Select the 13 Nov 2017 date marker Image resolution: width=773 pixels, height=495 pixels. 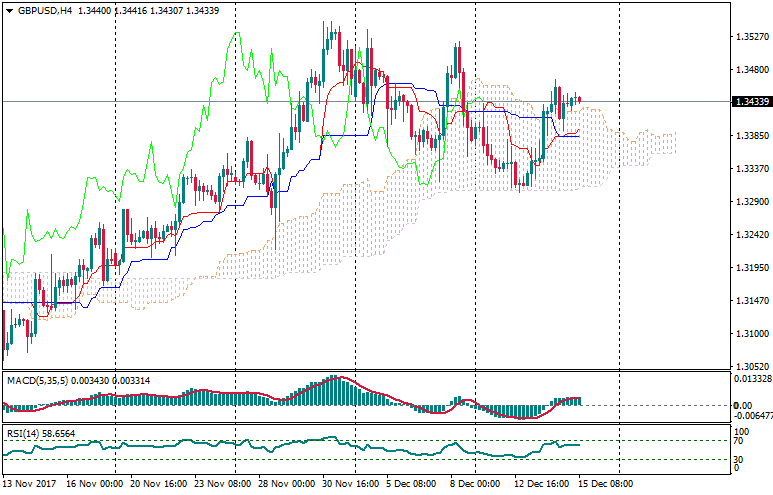(30, 483)
